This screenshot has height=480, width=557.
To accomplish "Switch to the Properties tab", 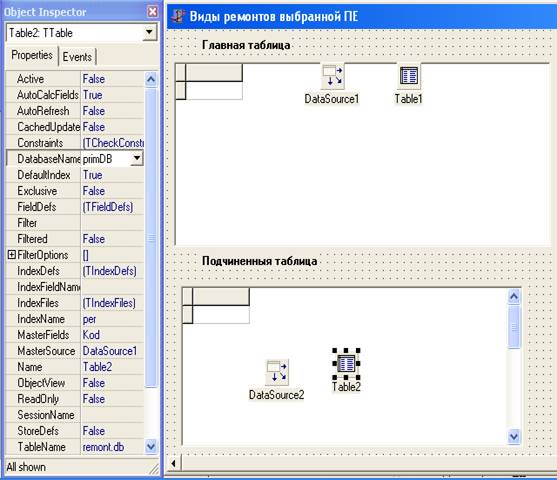I will 32,55.
